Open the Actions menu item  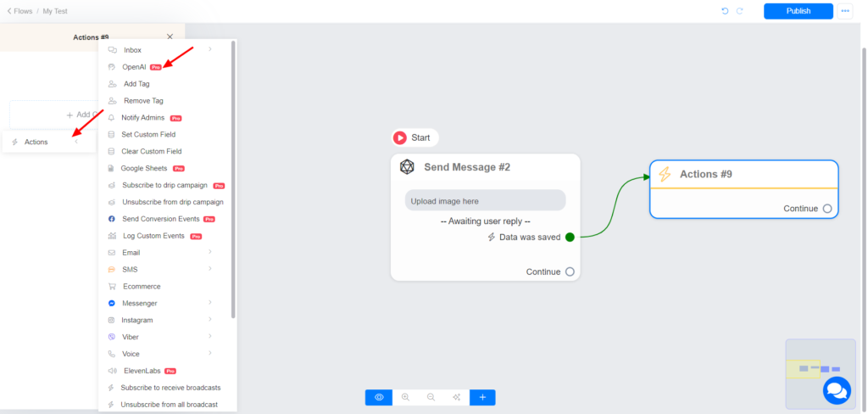pos(48,142)
